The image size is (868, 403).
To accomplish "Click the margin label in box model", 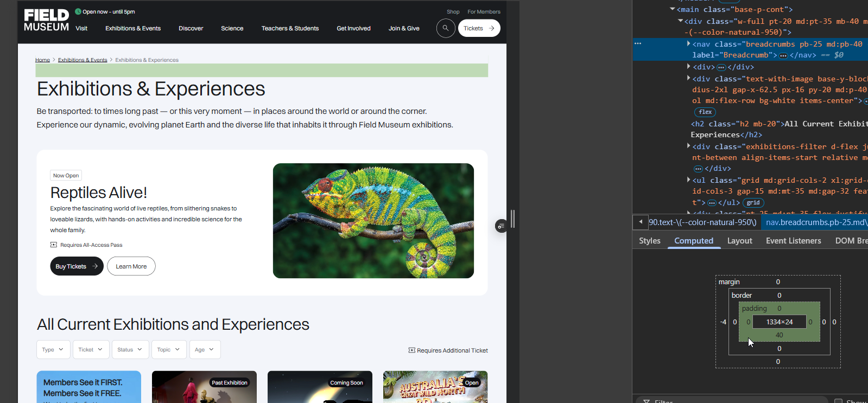I will coord(729,282).
